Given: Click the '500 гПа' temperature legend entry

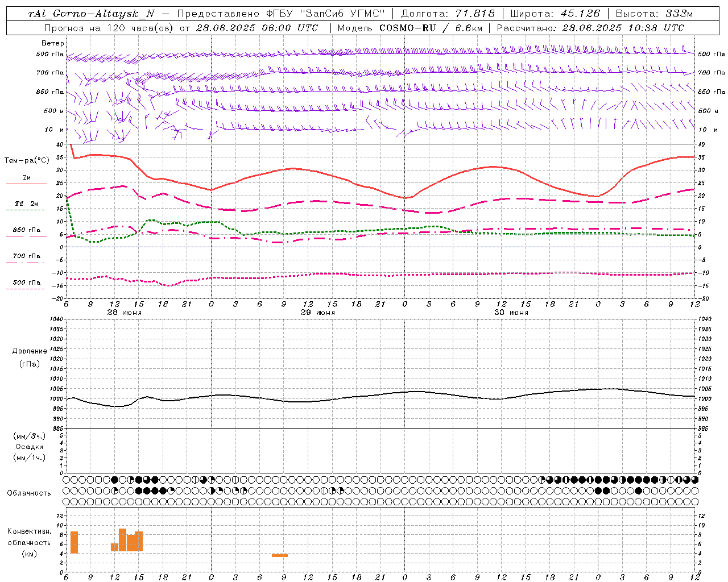Looking at the screenshot, I should pos(27,282).
